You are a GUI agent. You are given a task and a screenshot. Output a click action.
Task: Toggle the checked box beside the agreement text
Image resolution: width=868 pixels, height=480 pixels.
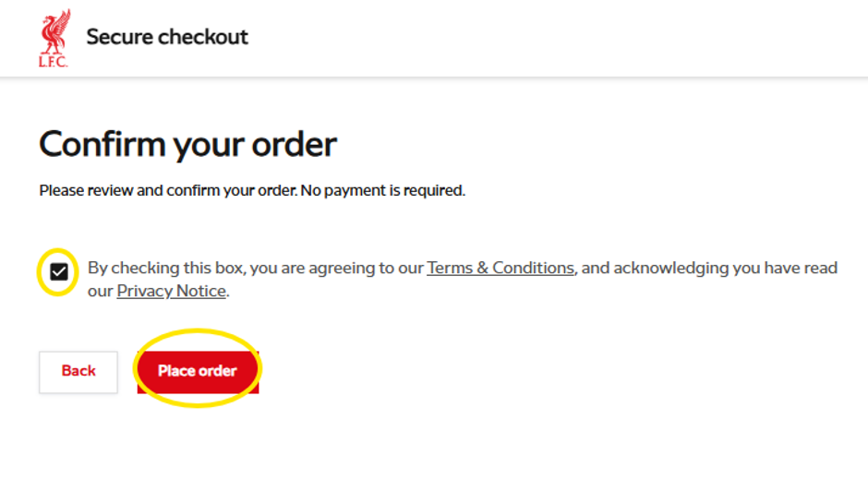pyautogui.click(x=59, y=271)
